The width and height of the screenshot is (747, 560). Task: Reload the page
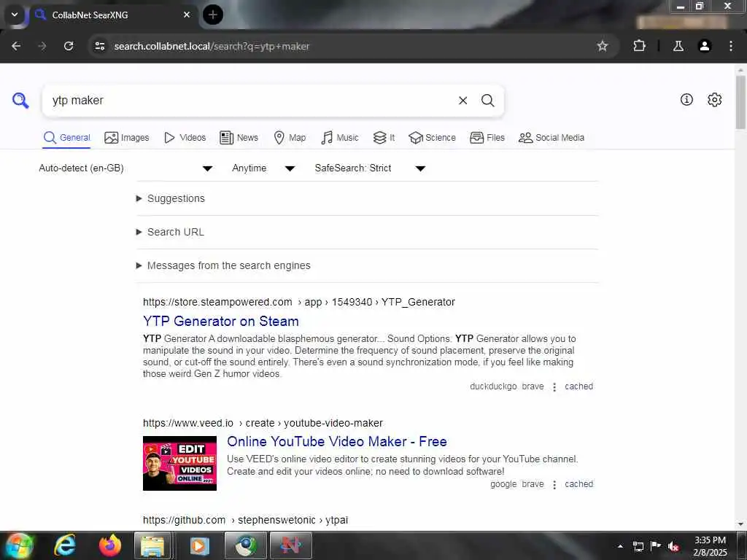[x=69, y=46]
